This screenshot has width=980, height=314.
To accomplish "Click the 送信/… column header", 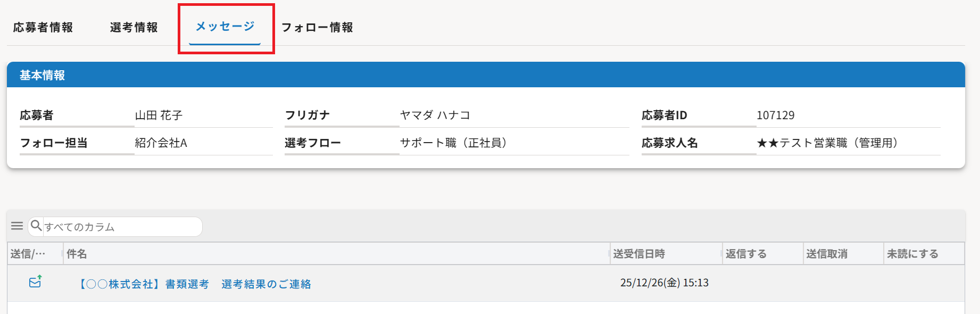I will (28, 254).
